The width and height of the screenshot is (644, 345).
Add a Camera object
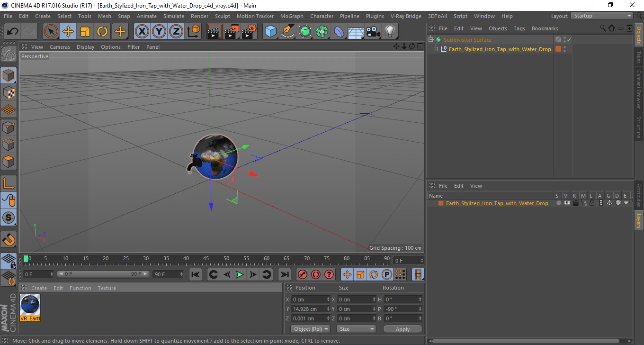pos(373,32)
